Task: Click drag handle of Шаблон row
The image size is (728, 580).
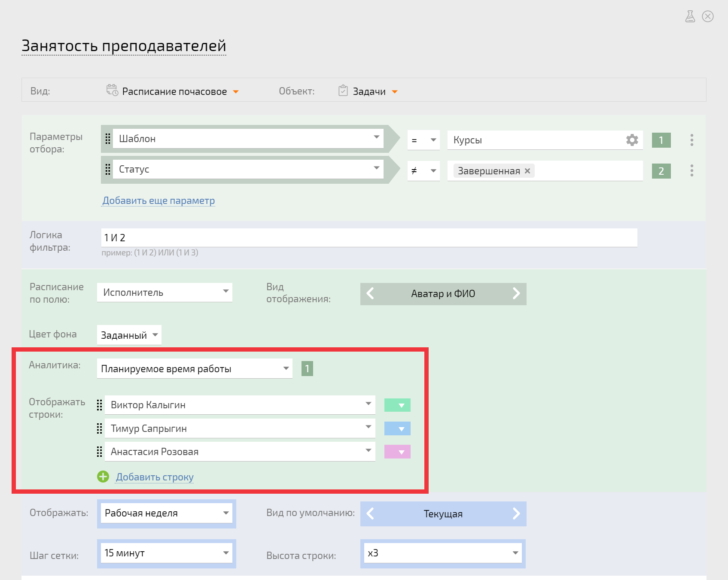Action: [108, 139]
